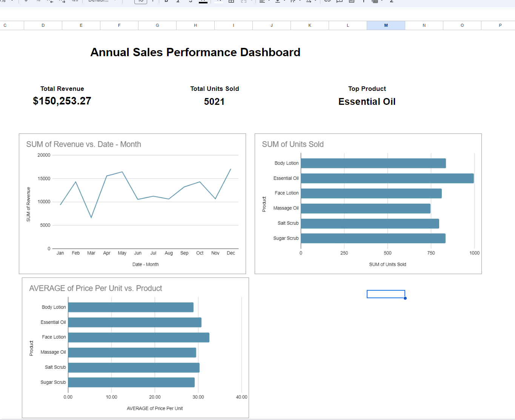
Task: Click the Salt Scrub bar in Price Per Unit chart
Action: [x=134, y=368]
